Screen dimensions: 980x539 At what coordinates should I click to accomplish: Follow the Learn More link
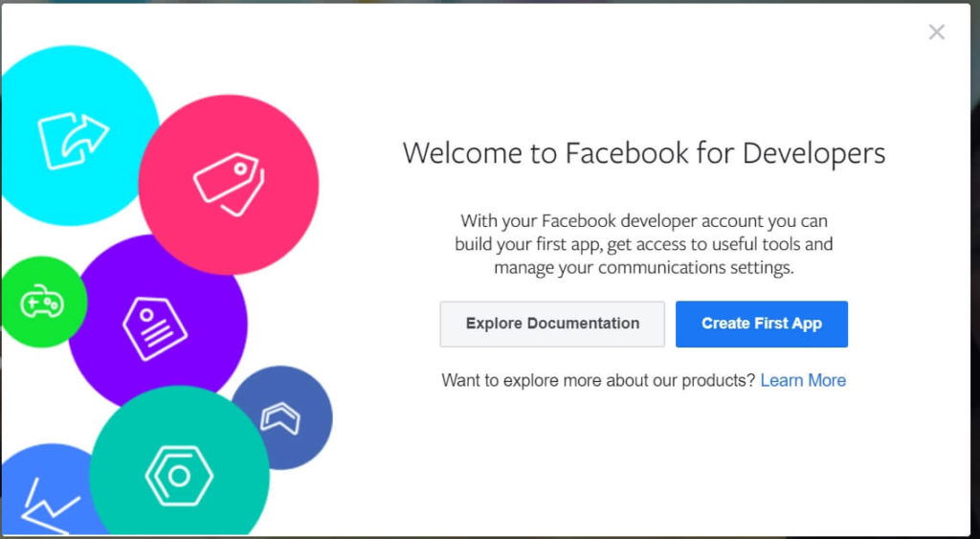coord(803,380)
